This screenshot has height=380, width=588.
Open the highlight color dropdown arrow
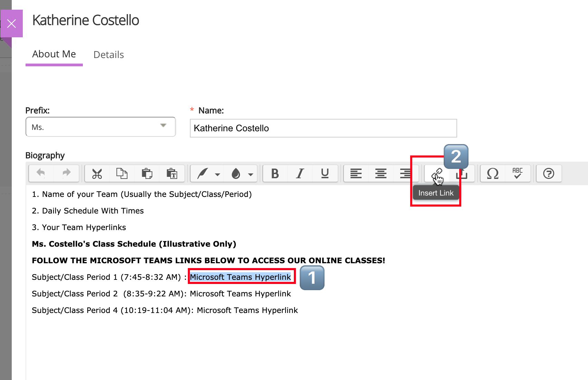click(x=251, y=174)
